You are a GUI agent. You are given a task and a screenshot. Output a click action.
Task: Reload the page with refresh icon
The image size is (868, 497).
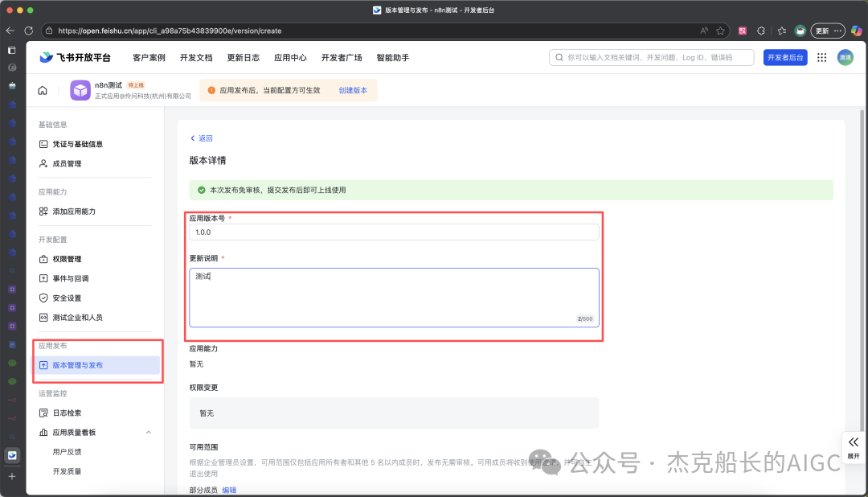coord(29,31)
